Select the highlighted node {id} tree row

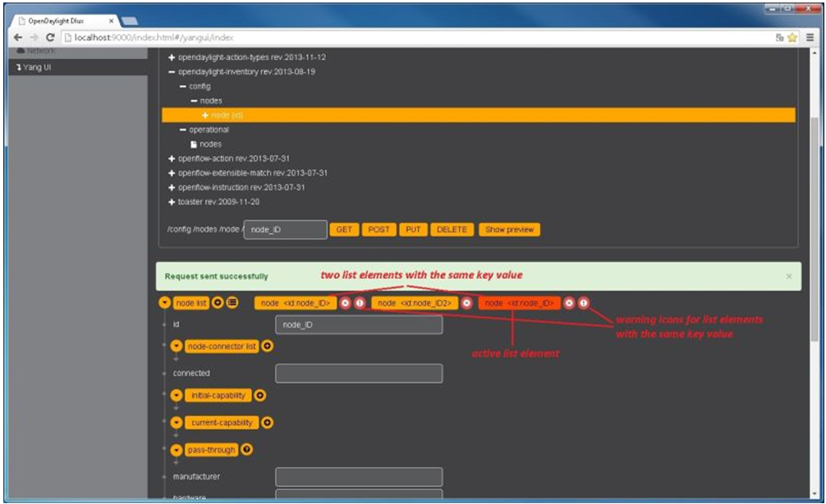[x=479, y=115]
